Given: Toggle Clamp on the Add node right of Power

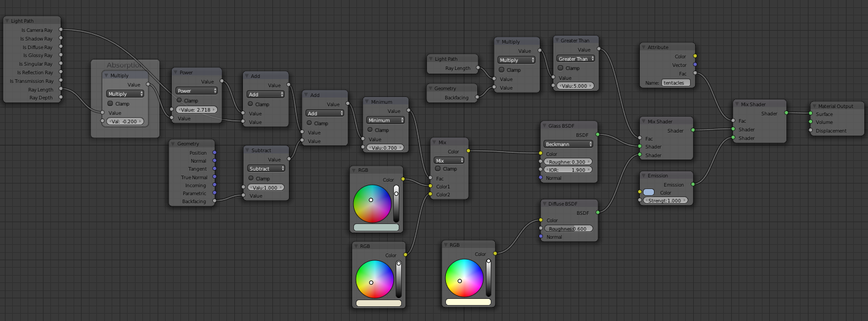Looking at the screenshot, I should pos(250,104).
